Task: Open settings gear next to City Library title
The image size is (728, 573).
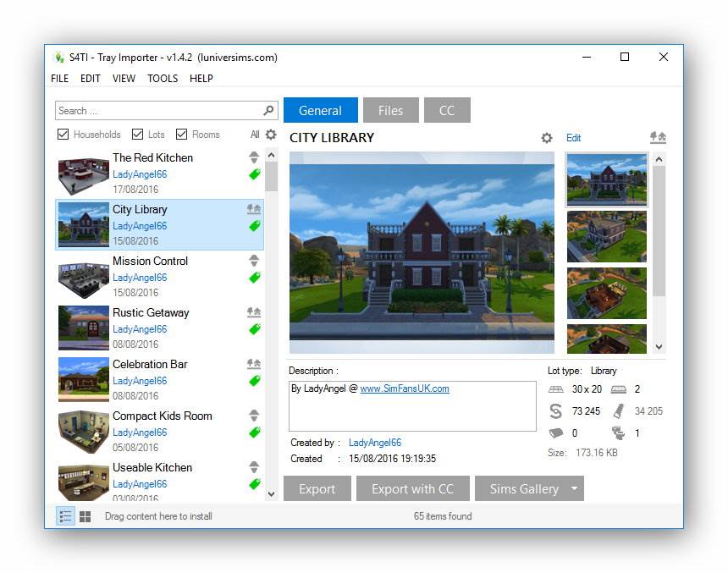Action: (547, 138)
